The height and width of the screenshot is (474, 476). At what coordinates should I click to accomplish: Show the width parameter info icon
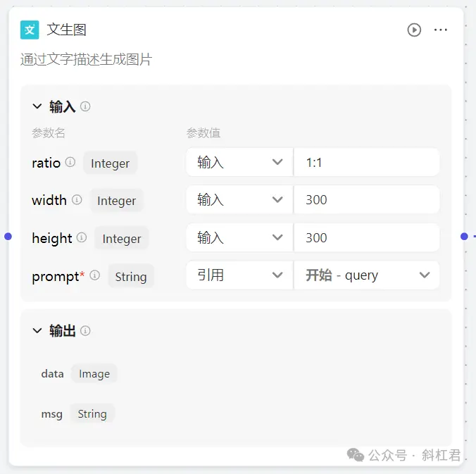pyautogui.click(x=77, y=200)
